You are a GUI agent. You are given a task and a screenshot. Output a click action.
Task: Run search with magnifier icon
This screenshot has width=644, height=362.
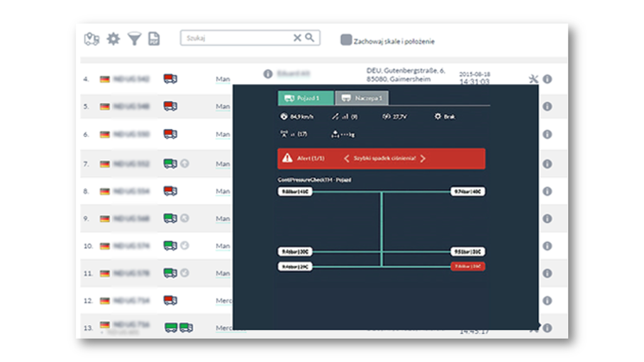pos(309,38)
